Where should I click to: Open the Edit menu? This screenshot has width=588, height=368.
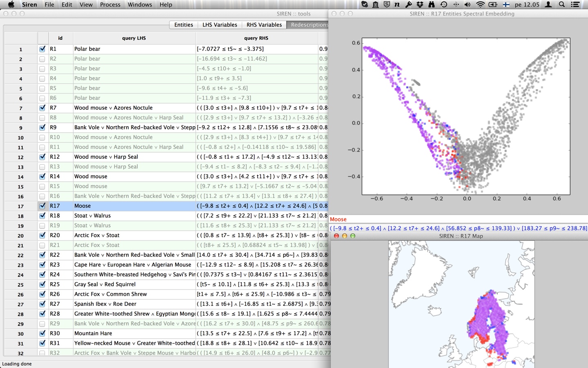(x=67, y=4)
